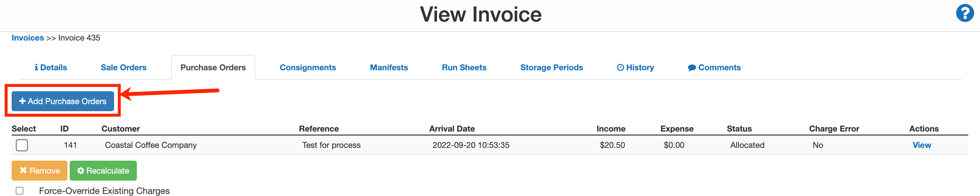The width and height of the screenshot is (980, 196).
Task: Open the View link for Coastal Coffee Company
Action: [x=922, y=145]
